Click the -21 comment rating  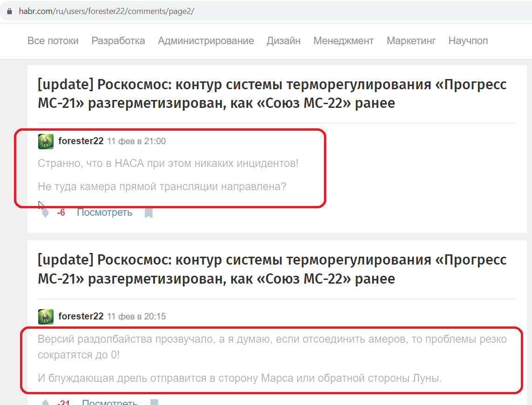pos(63,402)
